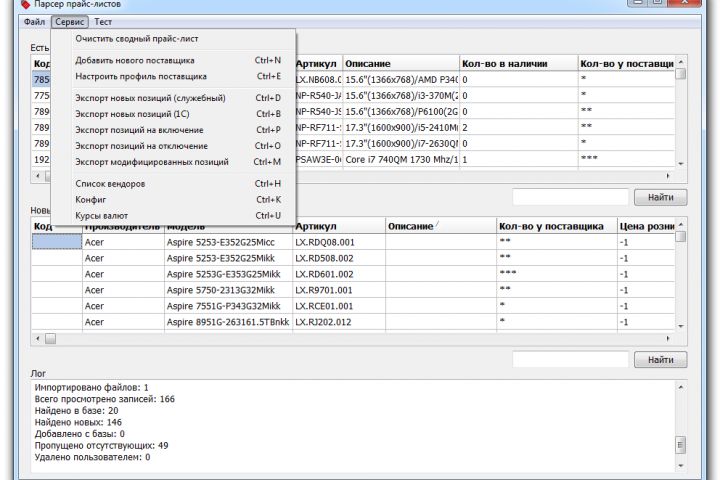Open the Файл menu
Screen dimensions: 720x480
[34, 22]
